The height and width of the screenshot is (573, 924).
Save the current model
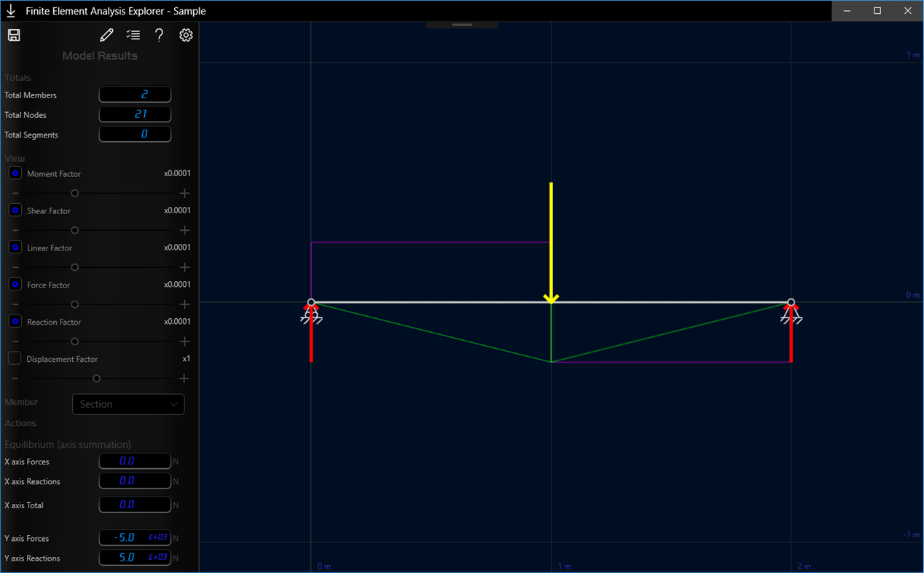click(13, 34)
